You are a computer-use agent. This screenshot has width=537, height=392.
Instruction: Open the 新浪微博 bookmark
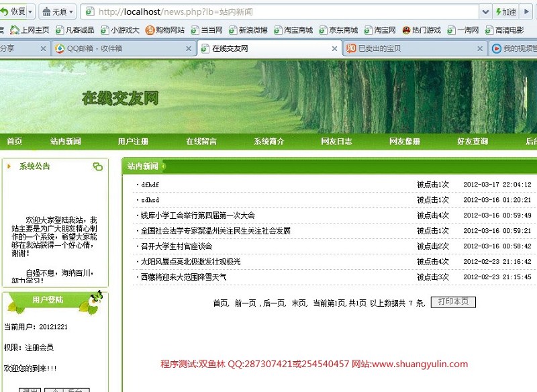pos(248,30)
